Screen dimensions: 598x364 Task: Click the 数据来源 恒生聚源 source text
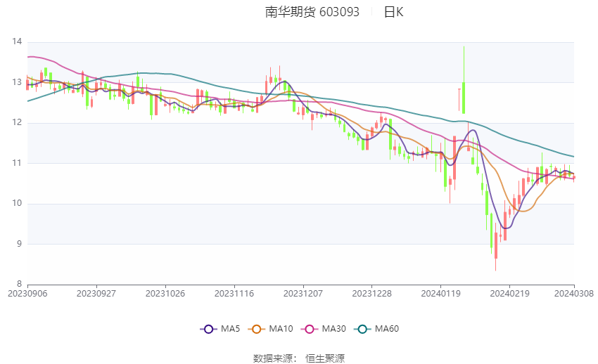click(x=299, y=358)
